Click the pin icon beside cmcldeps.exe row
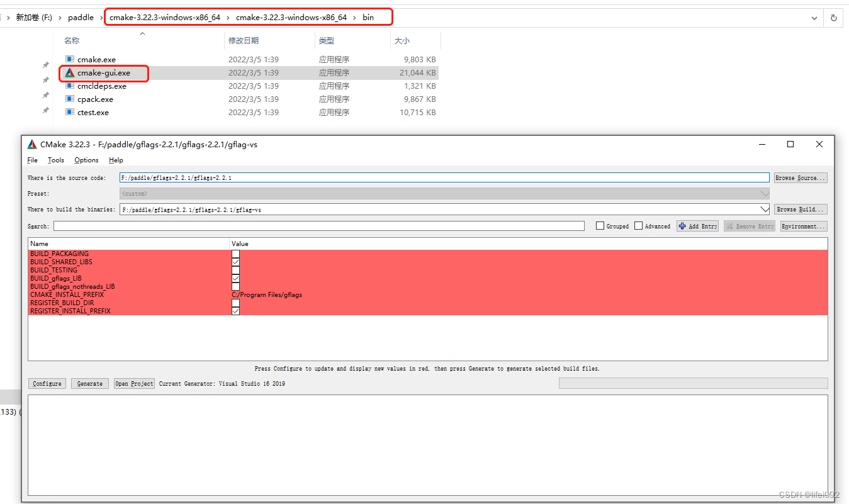The height and width of the screenshot is (504, 849). 45,95
